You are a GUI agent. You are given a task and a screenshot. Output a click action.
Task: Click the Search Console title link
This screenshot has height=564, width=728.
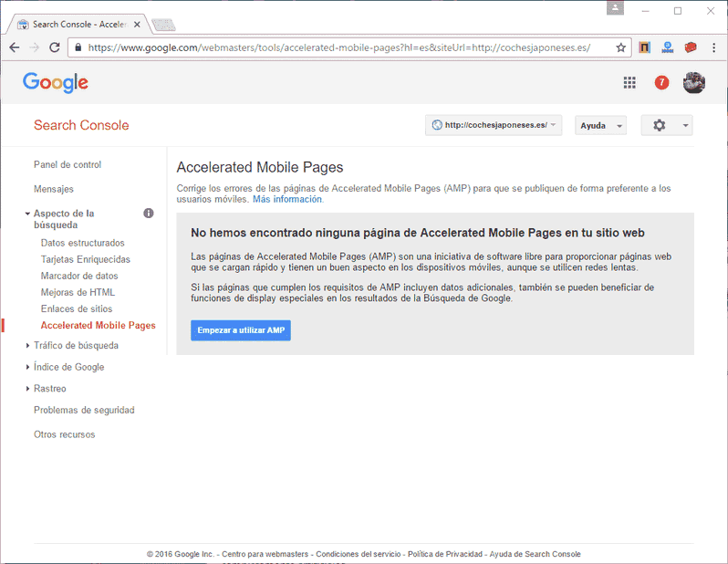[81, 125]
